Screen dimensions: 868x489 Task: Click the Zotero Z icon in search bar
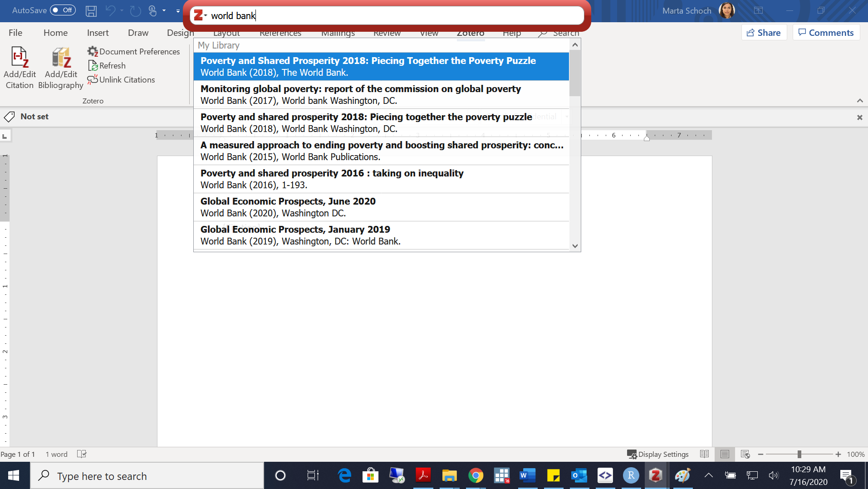pos(198,15)
